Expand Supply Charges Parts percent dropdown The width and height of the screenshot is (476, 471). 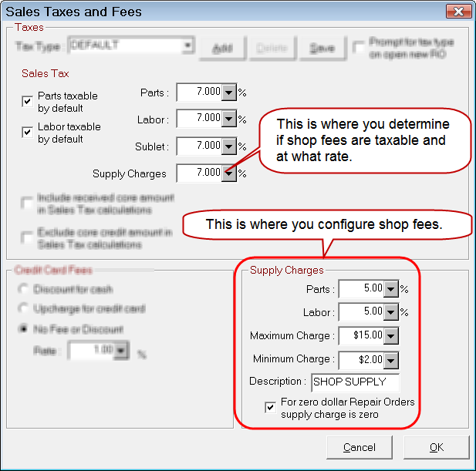click(x=390, y=290)
